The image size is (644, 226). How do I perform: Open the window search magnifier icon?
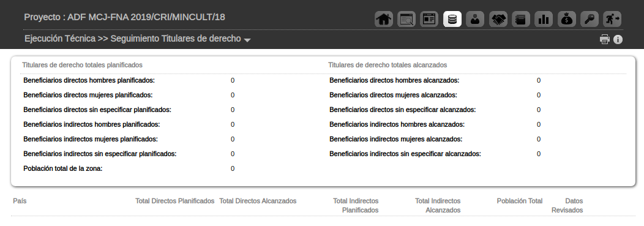(x=406, y=20)
